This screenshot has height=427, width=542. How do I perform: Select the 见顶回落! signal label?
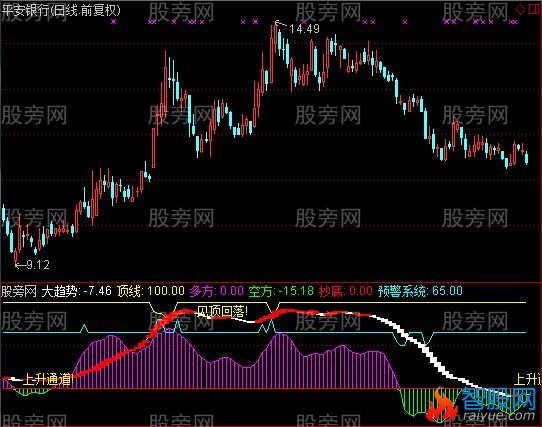[222, 311]
